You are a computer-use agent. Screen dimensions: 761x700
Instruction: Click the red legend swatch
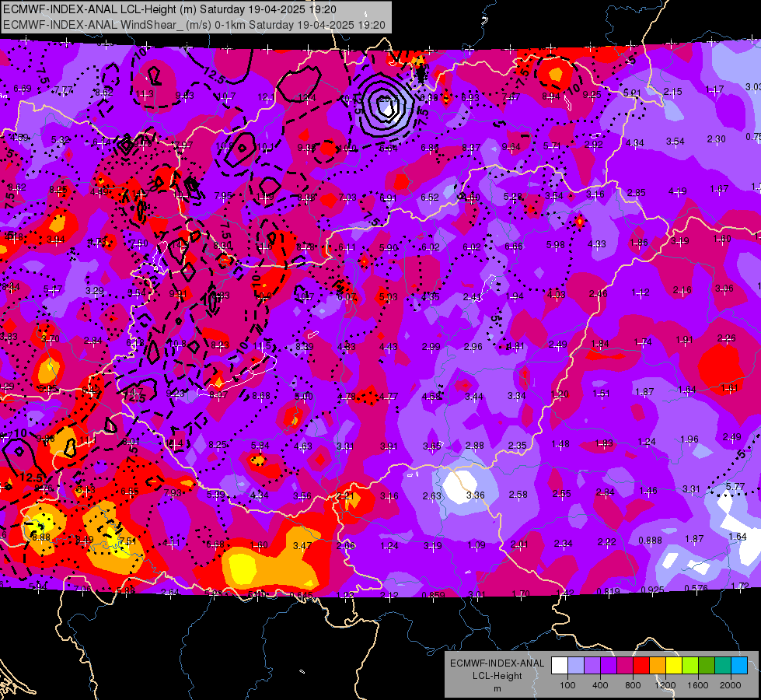click(641, 666)
